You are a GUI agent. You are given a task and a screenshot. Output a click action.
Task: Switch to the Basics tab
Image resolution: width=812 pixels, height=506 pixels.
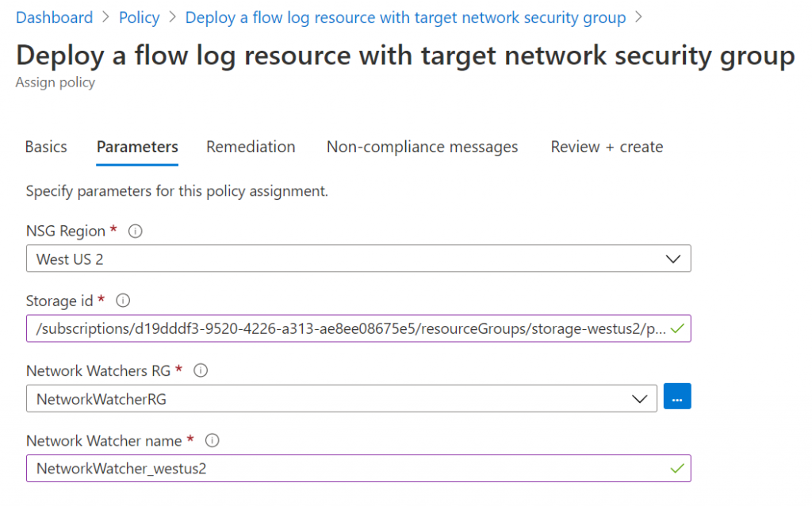(x=46, y=147)
